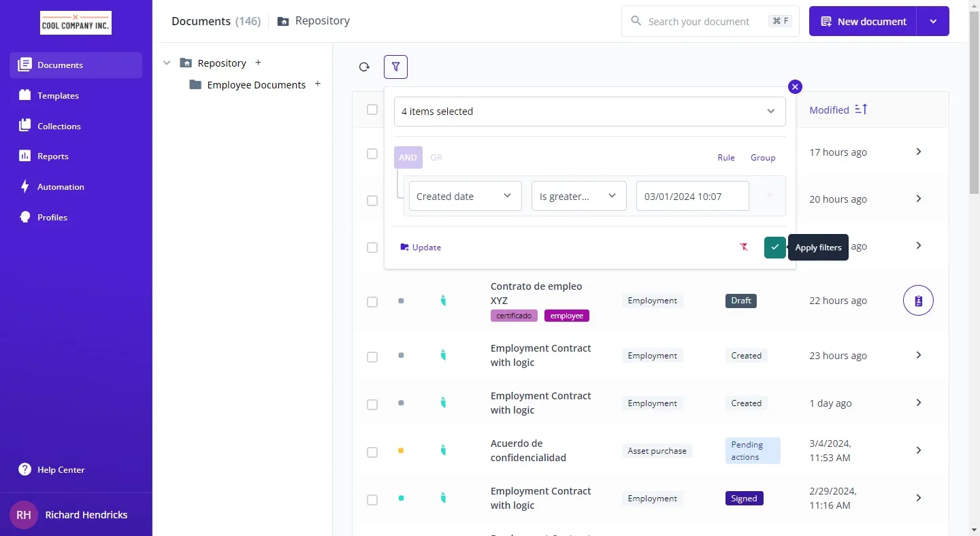Open the Created date field dropdown
The height and width of the screenshot is (536, 980).
point(465,196)
